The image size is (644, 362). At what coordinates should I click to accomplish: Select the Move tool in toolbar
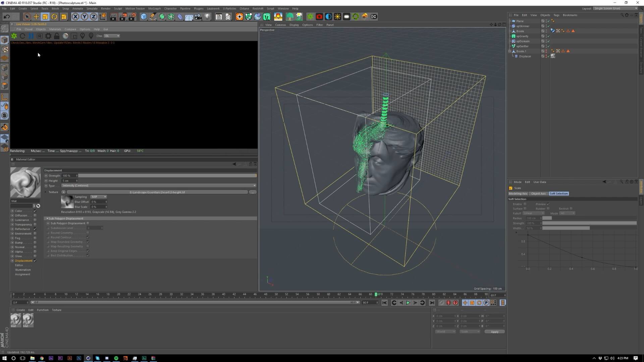(x=36, y=16)
